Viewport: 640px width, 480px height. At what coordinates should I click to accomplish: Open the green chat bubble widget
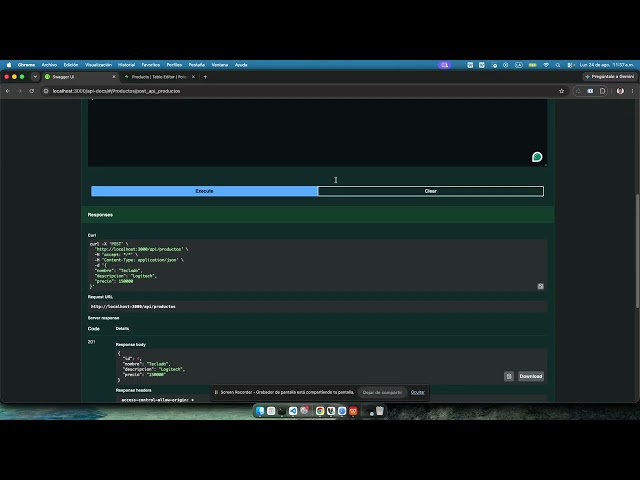click(x=537, y=157)
